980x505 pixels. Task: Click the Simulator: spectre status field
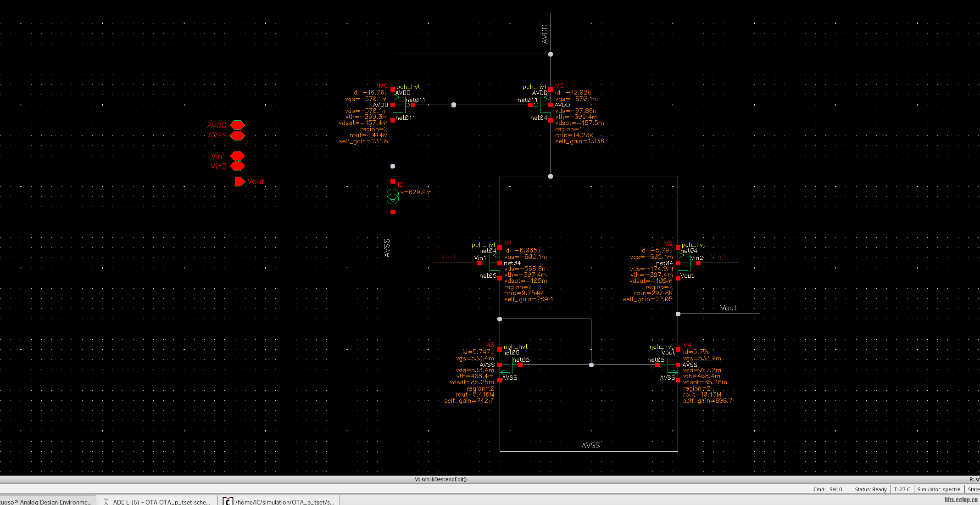(x=938, y=489)
